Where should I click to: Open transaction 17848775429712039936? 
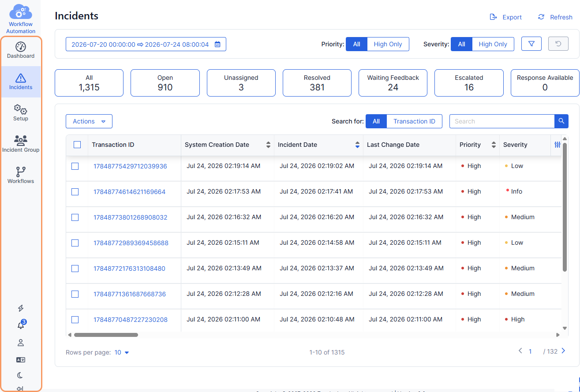(x=130, y=166)
